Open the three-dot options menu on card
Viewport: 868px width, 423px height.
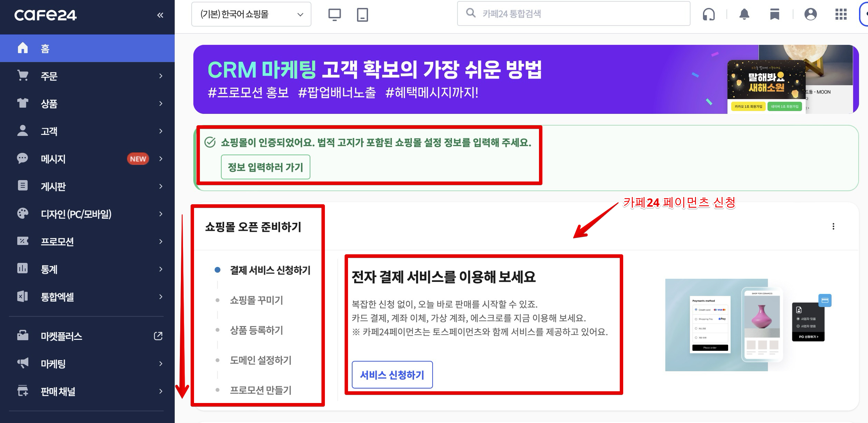tap(833, 226)
